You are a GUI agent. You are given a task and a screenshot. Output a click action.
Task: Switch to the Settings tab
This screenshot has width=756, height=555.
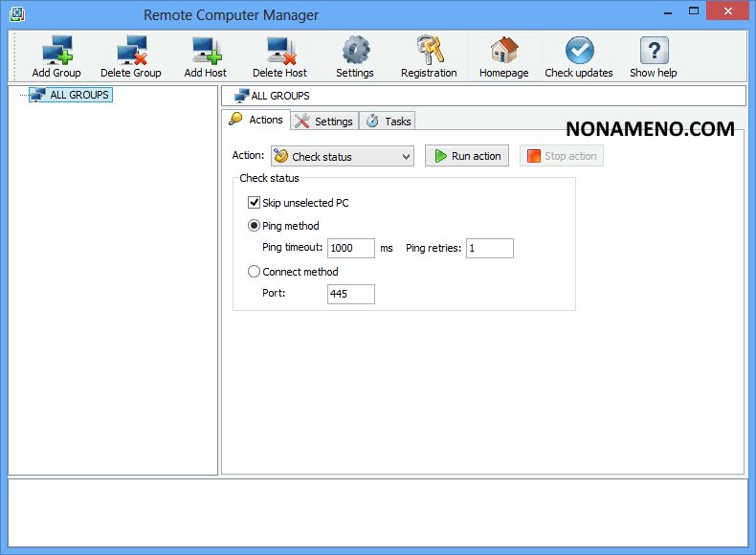(324, 122)
